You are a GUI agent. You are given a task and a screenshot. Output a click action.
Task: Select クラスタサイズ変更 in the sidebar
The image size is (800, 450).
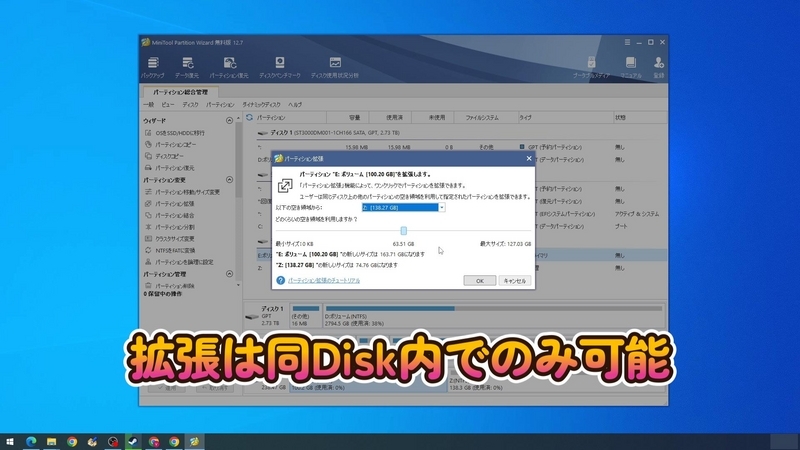click(x=169, y=239)
